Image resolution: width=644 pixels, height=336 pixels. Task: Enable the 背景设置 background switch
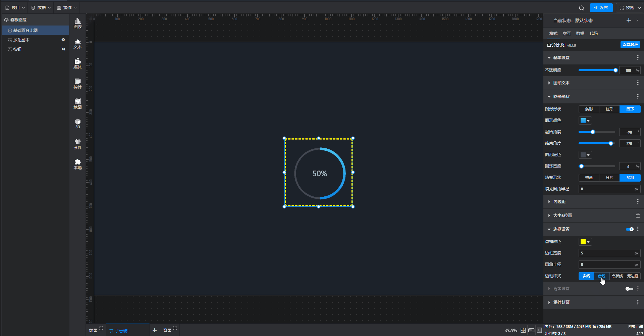629,289
